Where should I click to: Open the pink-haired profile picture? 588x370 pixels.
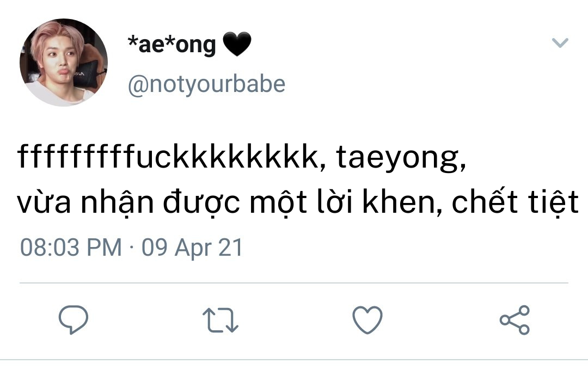tap(64, 63)
